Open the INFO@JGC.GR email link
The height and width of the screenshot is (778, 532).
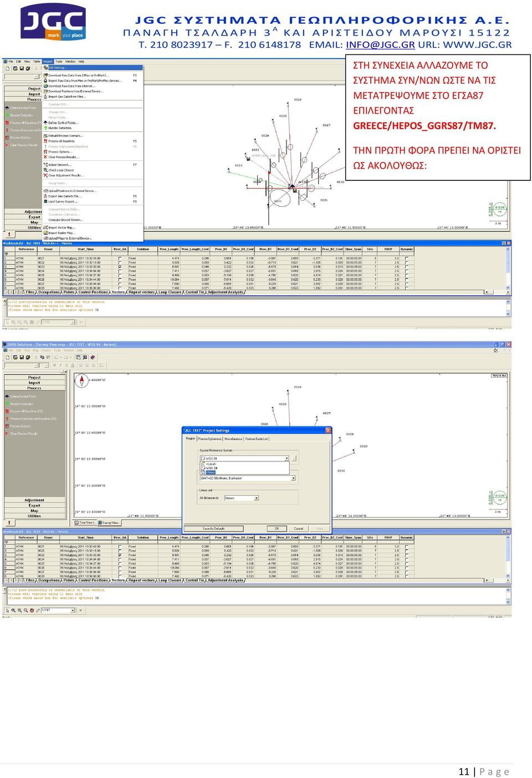pos(380,45)
